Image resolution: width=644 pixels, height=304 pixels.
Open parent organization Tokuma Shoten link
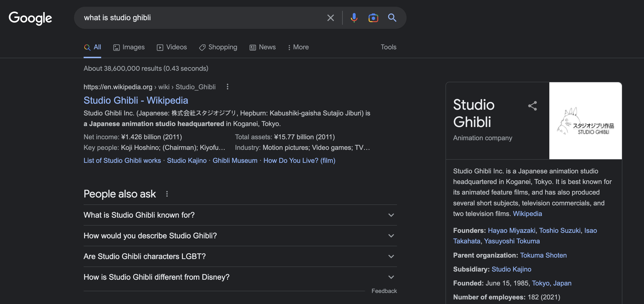pyautogui.click(x=543, y=255)
